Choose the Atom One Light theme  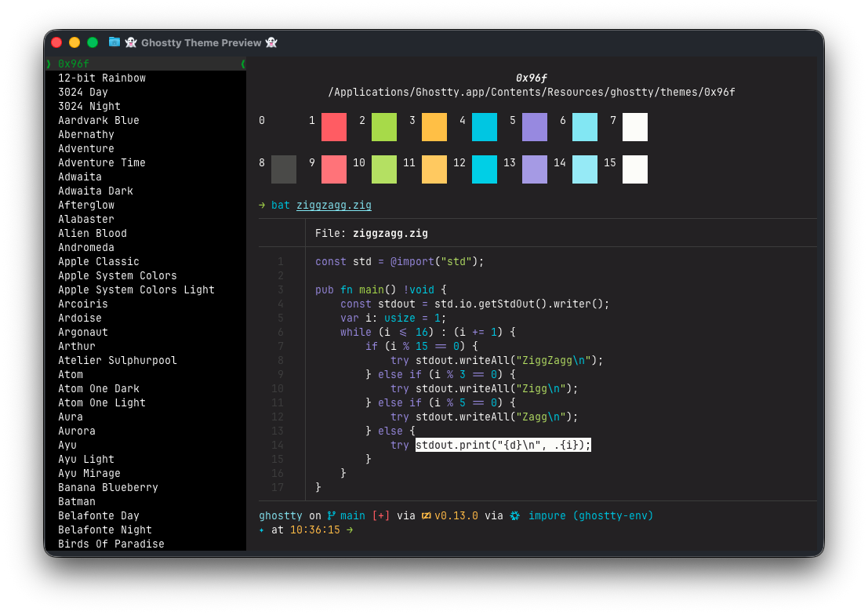click(x=102, y=402)
